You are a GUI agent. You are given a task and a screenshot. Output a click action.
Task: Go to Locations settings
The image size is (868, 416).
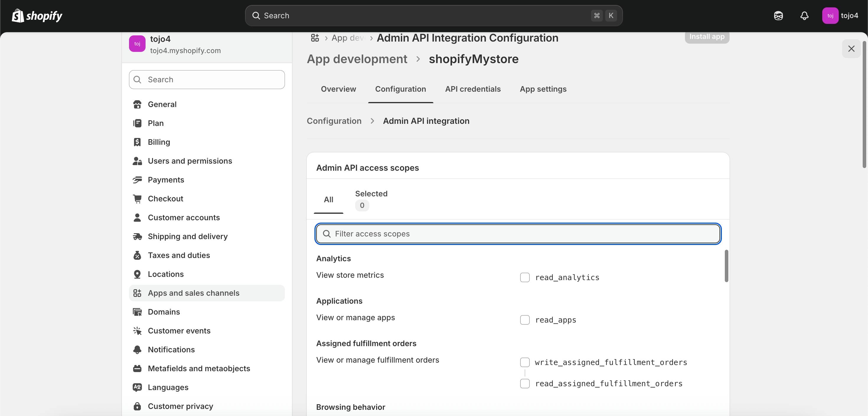click(165, 274)
